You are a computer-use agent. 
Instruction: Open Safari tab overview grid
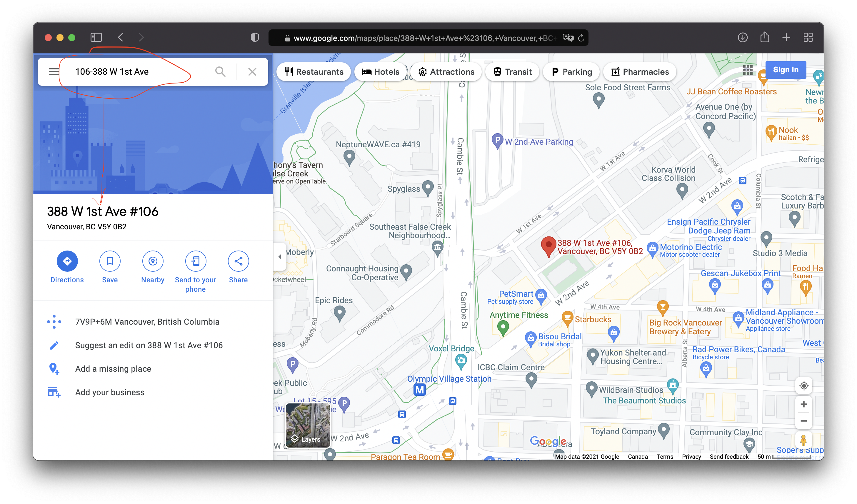coord(808,37)
